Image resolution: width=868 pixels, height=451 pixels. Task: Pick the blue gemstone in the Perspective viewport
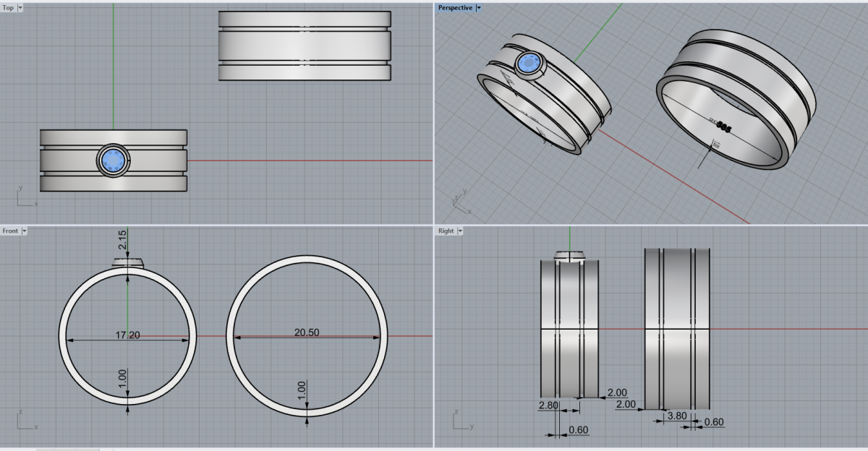532,64
